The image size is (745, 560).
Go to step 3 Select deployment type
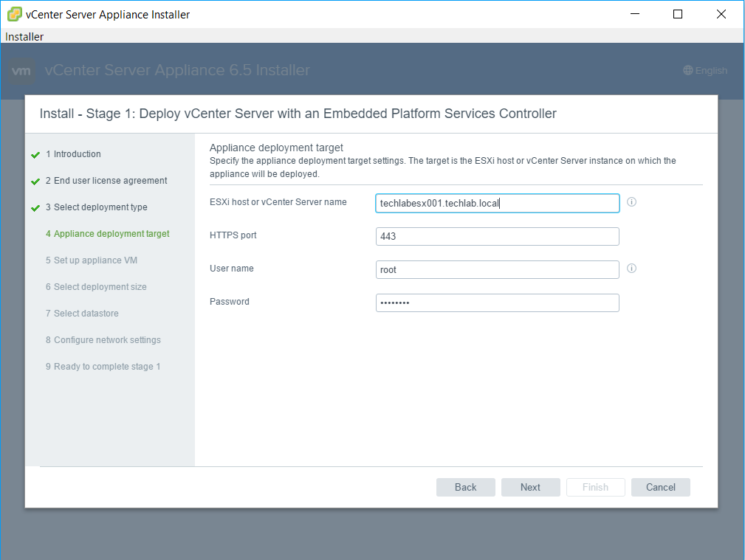click(x=97, y=207)
